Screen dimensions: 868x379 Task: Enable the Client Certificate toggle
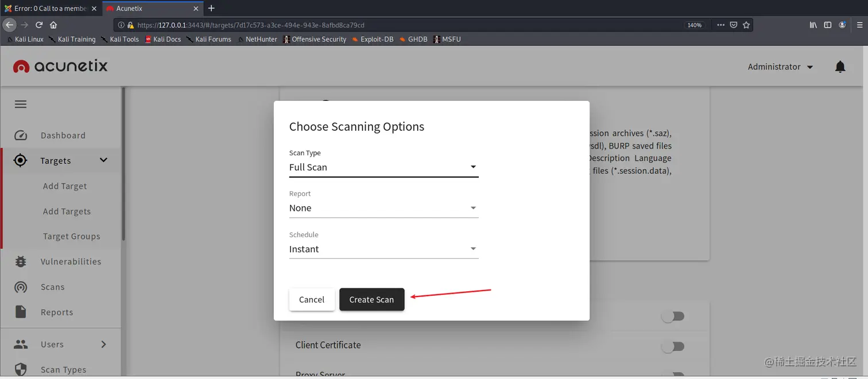pyautogui.click(x=673, y=346)
